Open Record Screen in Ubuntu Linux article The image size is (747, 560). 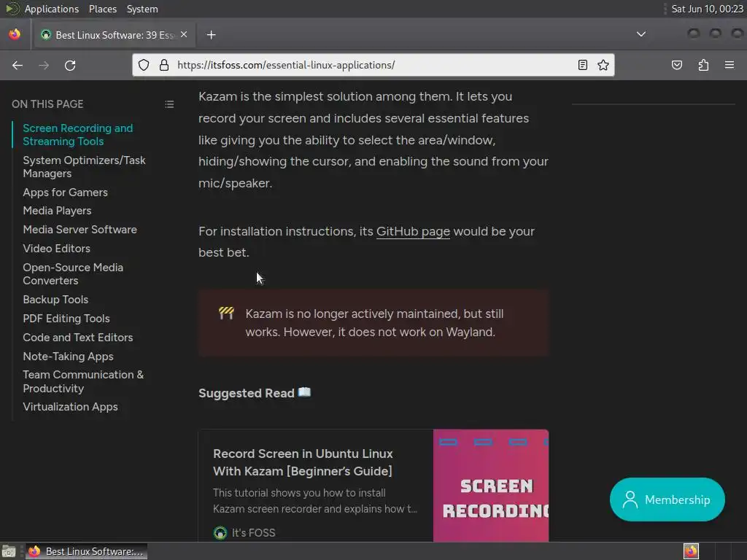click(303, 462)
